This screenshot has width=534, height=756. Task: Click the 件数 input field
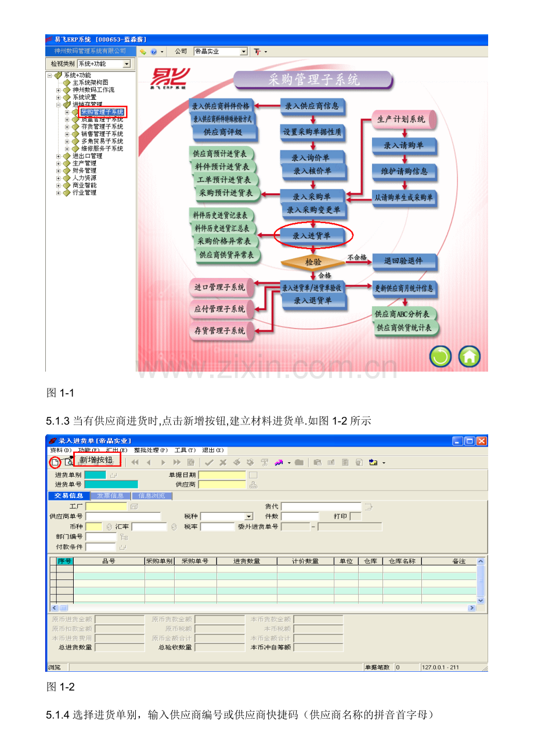(x=300, y=516)
